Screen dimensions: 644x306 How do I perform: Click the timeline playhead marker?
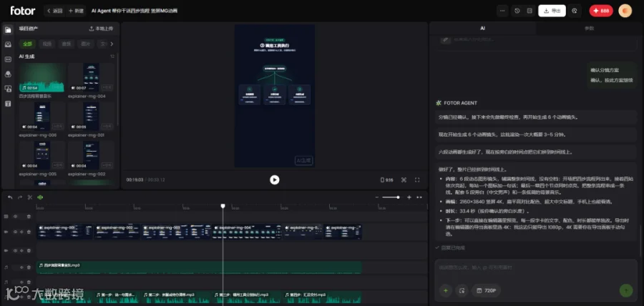pyautogui.click(x=223, y=206)
